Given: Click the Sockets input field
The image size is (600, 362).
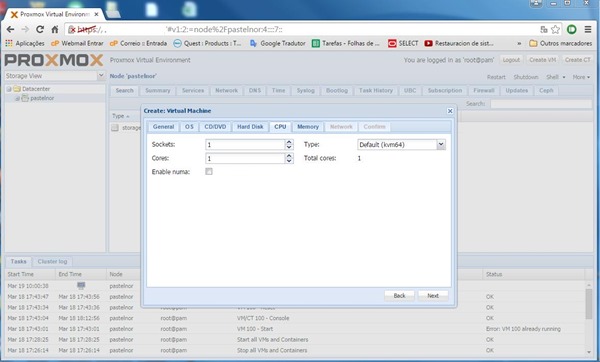Looking at the screenshot, I should [245, 145].
